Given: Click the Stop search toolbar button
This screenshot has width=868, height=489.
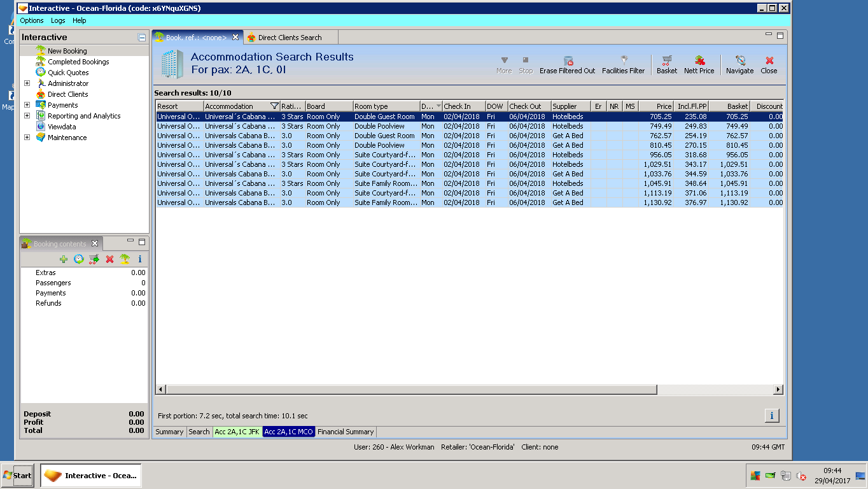Looking at the screenshot, I should [x=526, y=65].
